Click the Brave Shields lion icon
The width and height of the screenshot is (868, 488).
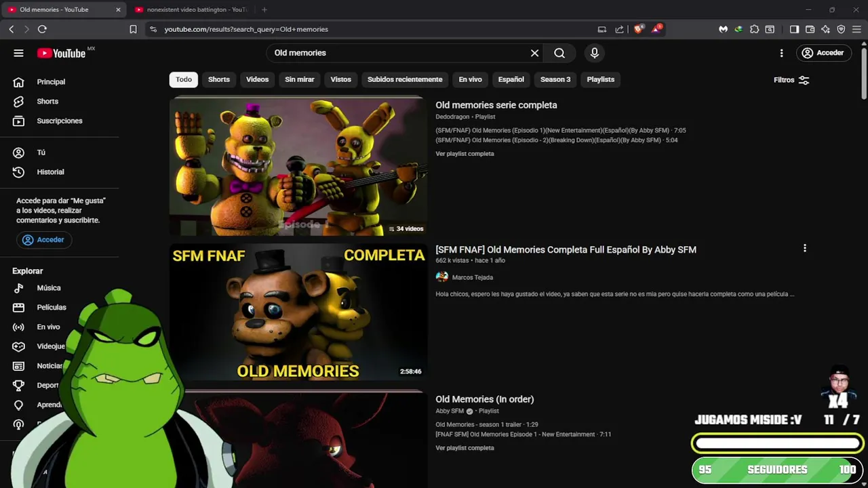point(638,29)
